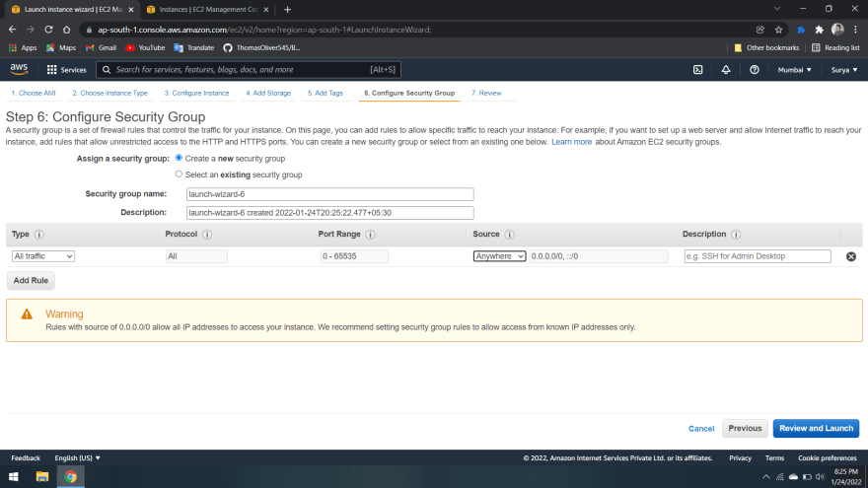Screen dimensions: 868x488
Task: Open the browser extensions puzzle icon
Action: (819, 30)
